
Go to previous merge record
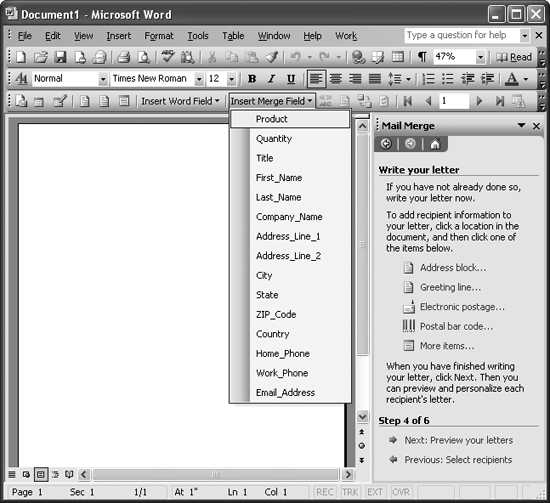pyautogui.click(x=428, y=101)
